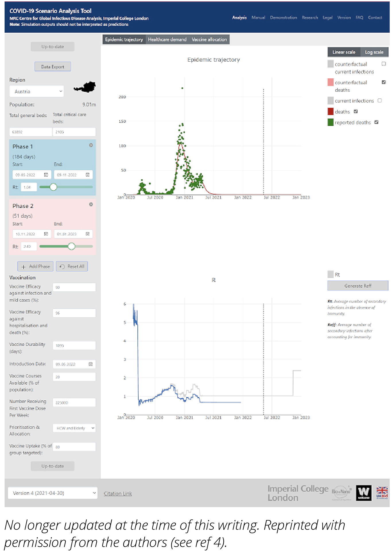392x553 pixels.
Task: Click the Austria country map silhouette
Action: pos(85,87)
